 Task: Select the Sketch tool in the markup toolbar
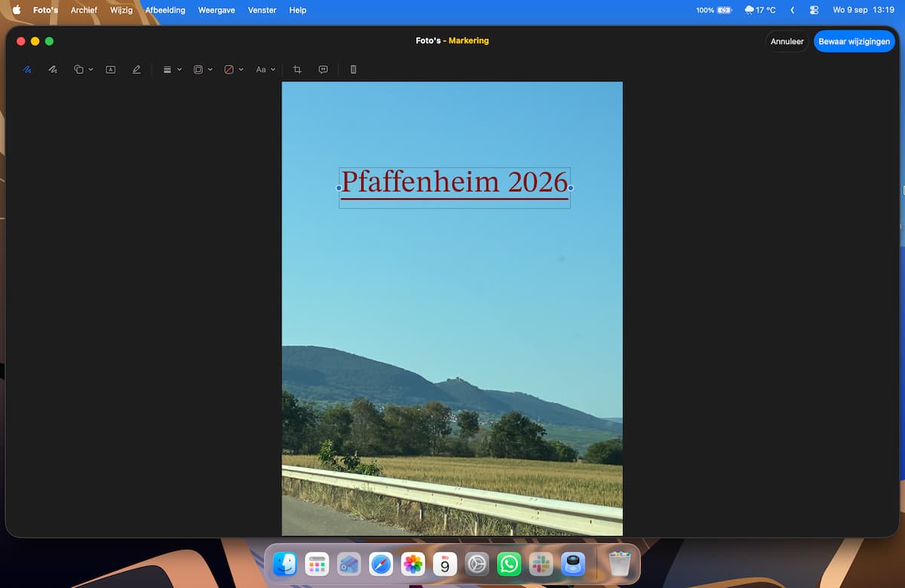point(27,69)
